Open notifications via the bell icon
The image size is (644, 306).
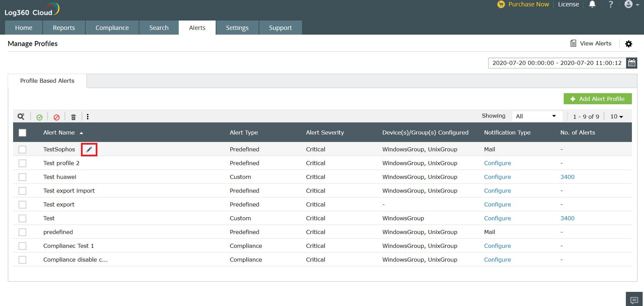pyautogui.click(x=593, y=4)
